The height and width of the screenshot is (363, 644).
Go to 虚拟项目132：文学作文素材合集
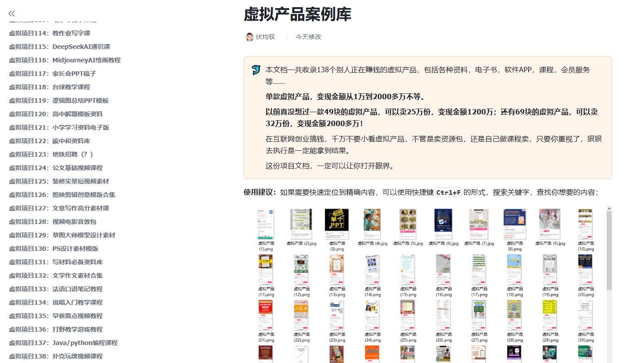56,276
